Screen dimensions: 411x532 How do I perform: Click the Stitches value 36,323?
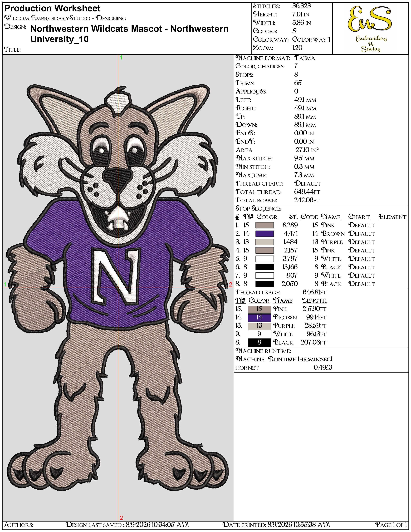[x=301, y=6]
